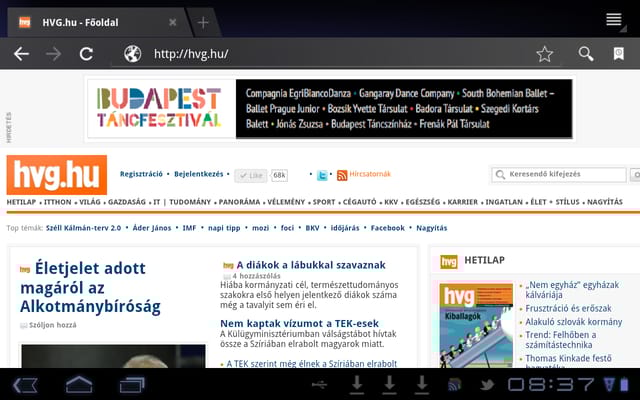This screenshot has width=640, height=400.
Task: Reload the page with the refresh icon
Action: pos(86,54)
